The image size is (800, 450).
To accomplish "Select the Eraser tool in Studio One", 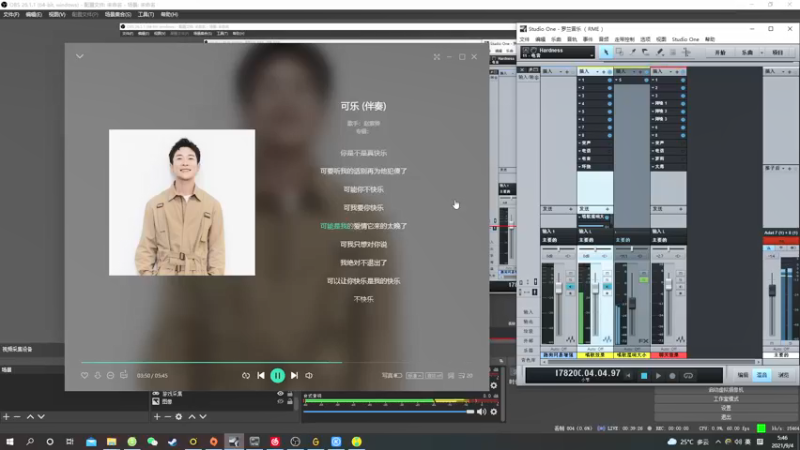I will 646,52.
